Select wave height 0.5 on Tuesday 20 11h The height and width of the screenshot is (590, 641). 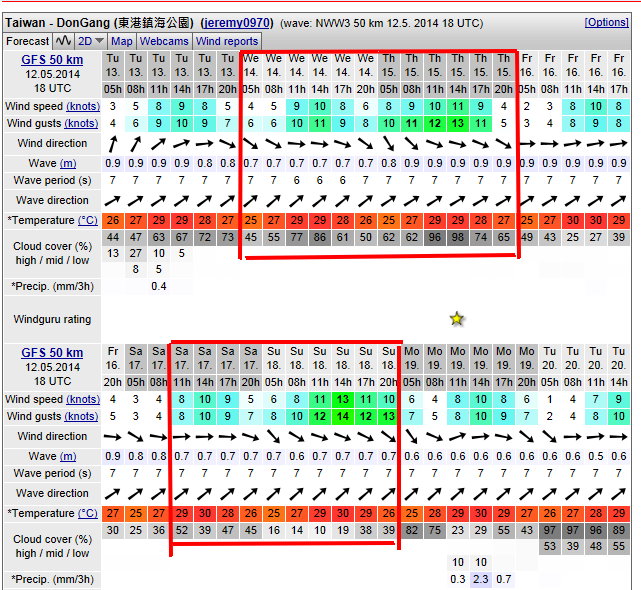pos(596,456)
